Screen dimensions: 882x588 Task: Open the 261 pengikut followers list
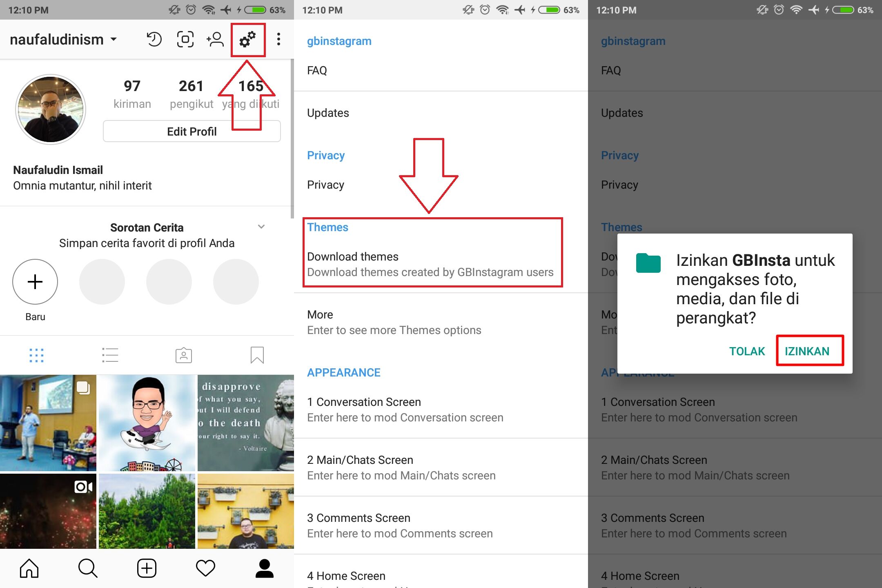click(x=192, y=94)
